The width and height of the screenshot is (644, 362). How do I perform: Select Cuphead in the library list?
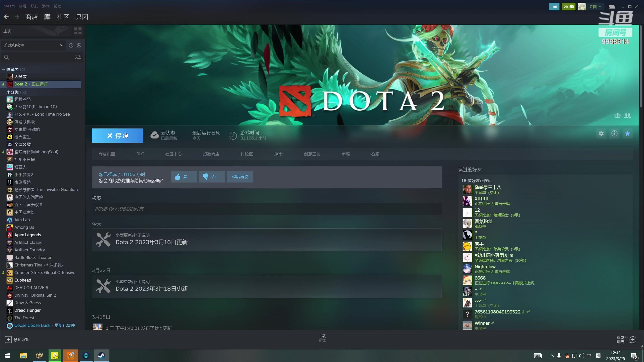click(23, 280)
